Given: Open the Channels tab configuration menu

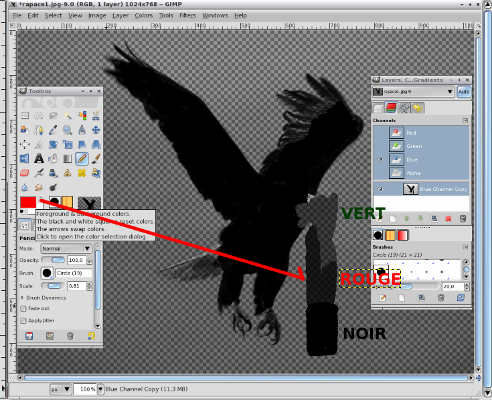Looking at the screenshot, I should tap(466, 120).
